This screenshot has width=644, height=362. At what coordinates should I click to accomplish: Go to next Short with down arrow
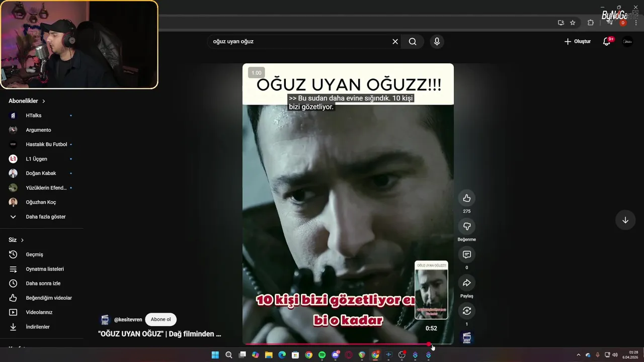tap(625, 220)
